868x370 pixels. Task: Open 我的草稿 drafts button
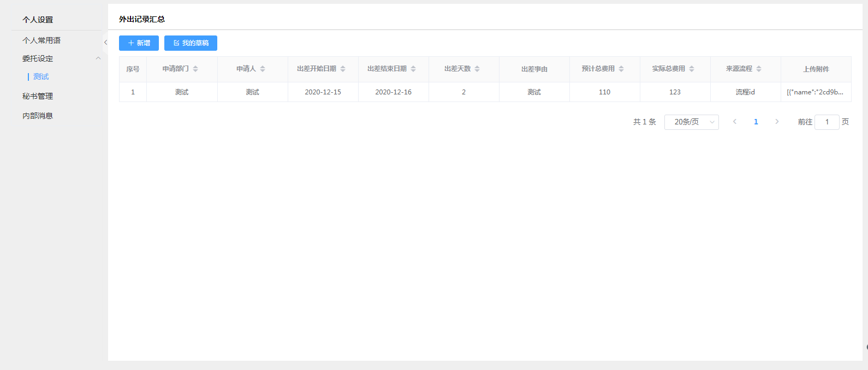pos(191,43)
